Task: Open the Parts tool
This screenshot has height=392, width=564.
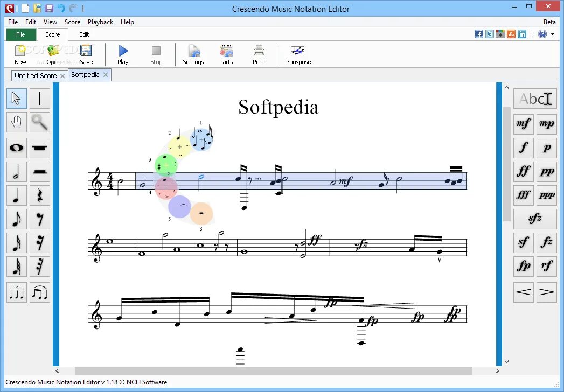Action: [226, 55]
